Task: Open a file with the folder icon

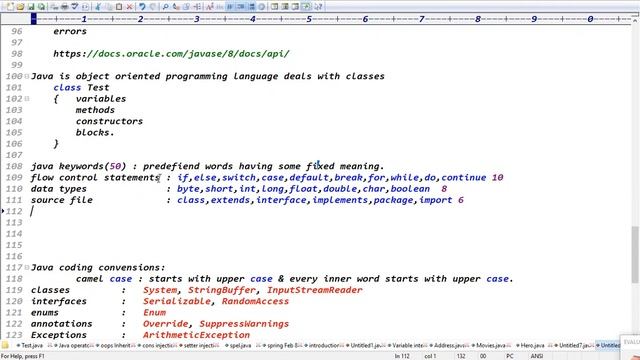Action: [x=20, y=7]
